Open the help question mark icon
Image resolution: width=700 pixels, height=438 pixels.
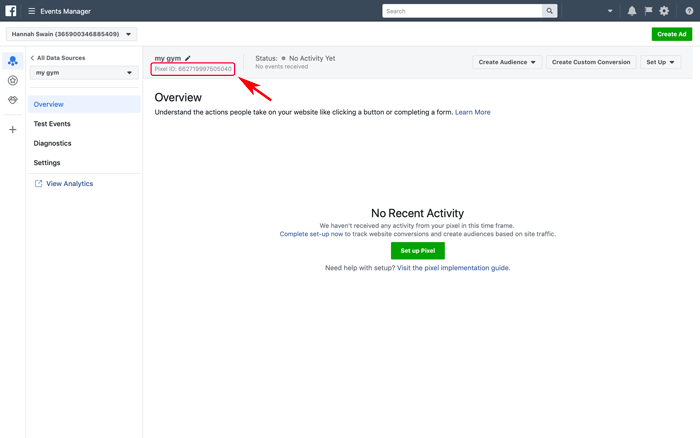(689, 11)
